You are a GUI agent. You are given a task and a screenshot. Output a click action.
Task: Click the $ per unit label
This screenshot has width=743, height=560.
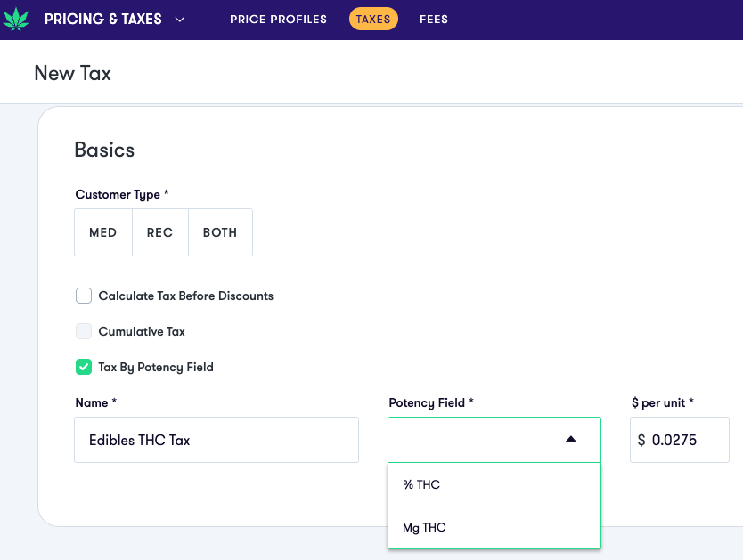click(x=663, y=402)
